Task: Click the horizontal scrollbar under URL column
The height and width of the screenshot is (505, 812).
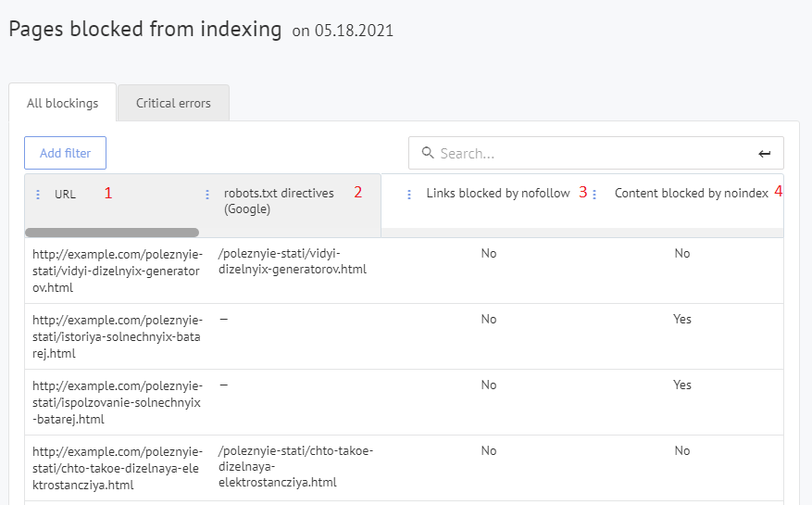Action: [111, 233]
